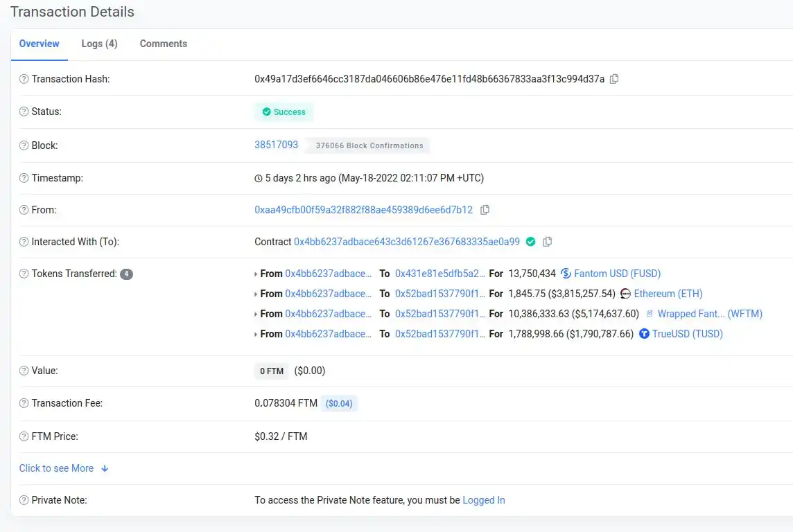Image resolution: width=793 pixels, height=532 pixels.
Task: Copy the From address icon
Action: (x=485, y=210)
